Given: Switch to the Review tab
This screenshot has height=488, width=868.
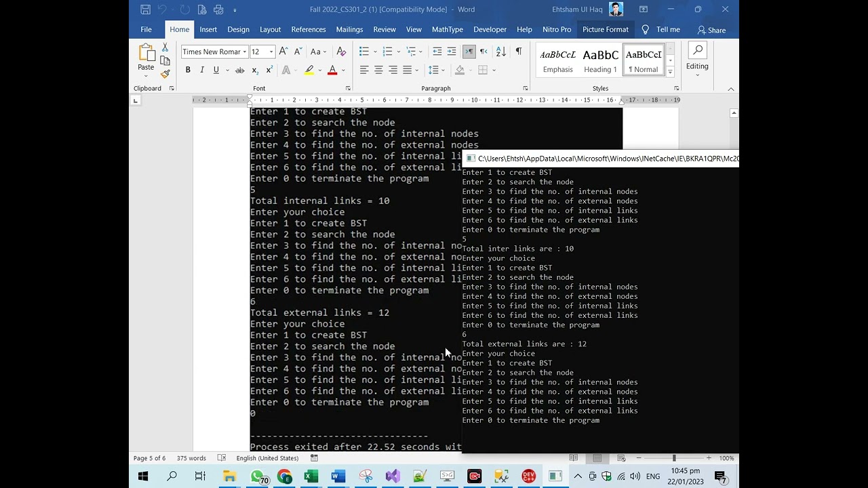Looking at the screenshot, I should click(x=384, y=29).
